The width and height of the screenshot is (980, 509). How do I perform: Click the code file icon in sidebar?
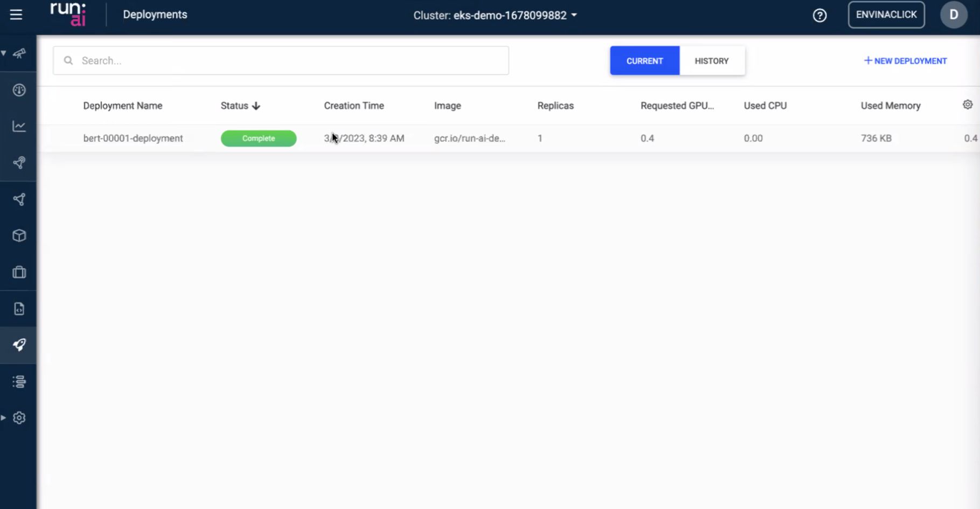coord(19,309)
